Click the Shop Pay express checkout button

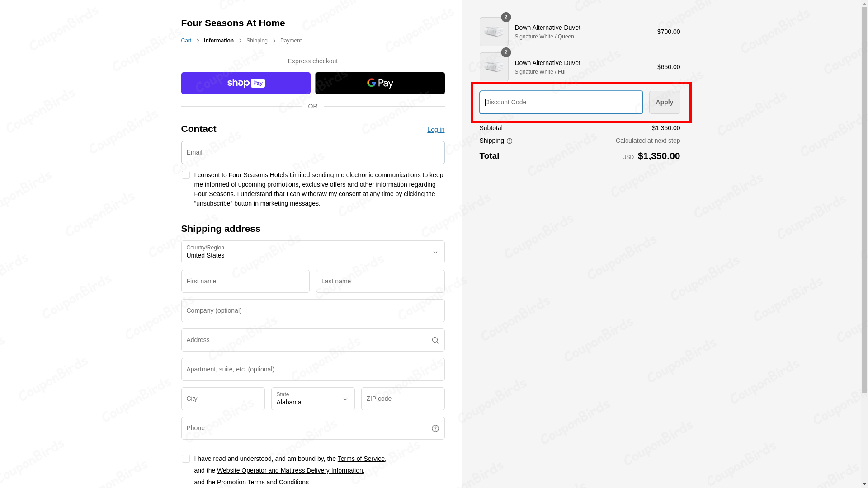coord(245,83)
